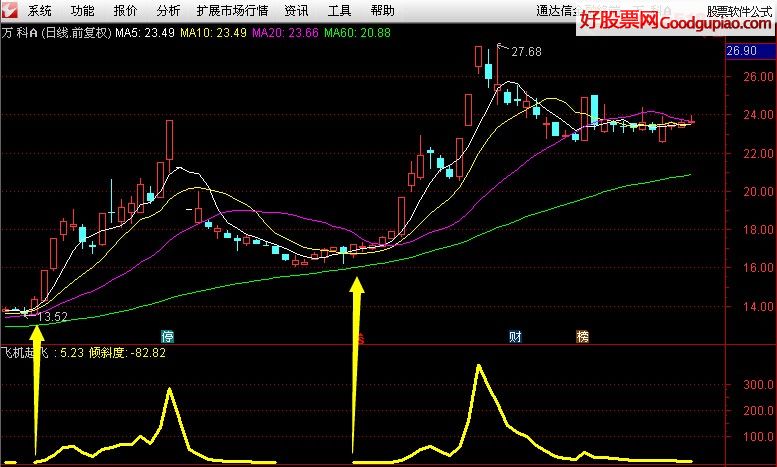The width and height of the screenshot is (777, 467).
Task: Click the 24.00 price axis label
Action: point(758,115)
